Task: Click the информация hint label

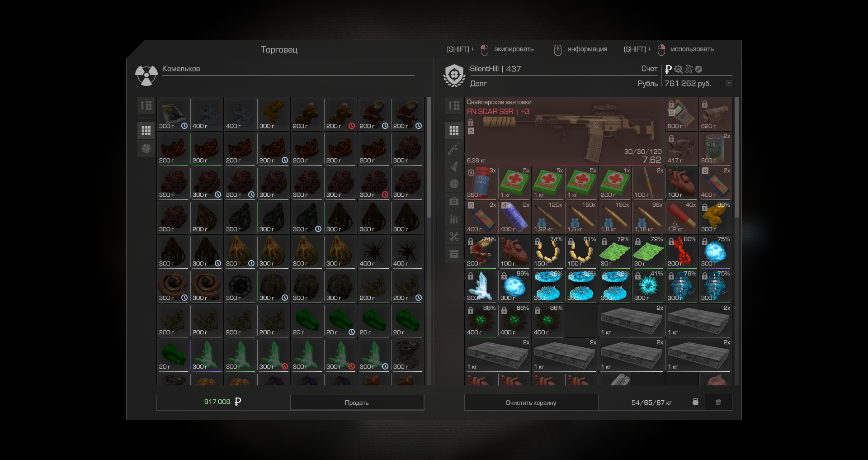Action: [x=587, y=49]
